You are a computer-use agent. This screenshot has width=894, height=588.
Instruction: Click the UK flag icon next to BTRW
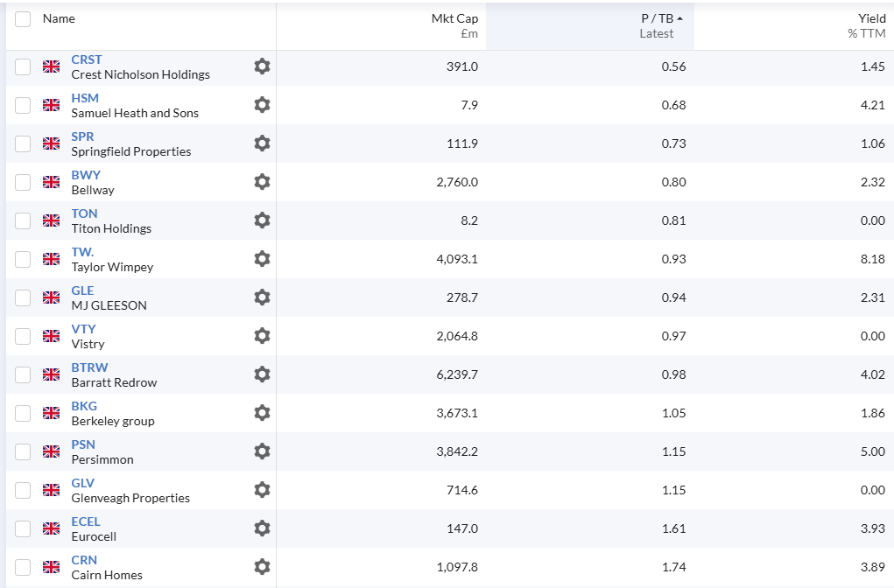[52, 374]
